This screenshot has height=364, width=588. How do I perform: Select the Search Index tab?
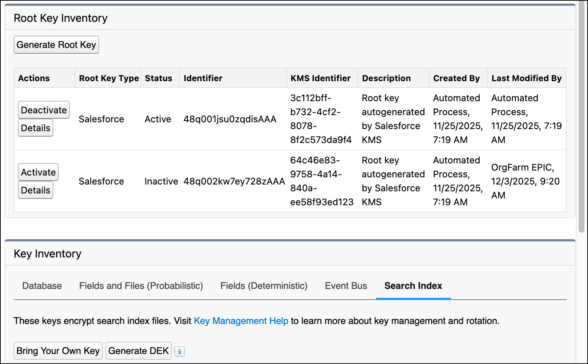point(413,286)
